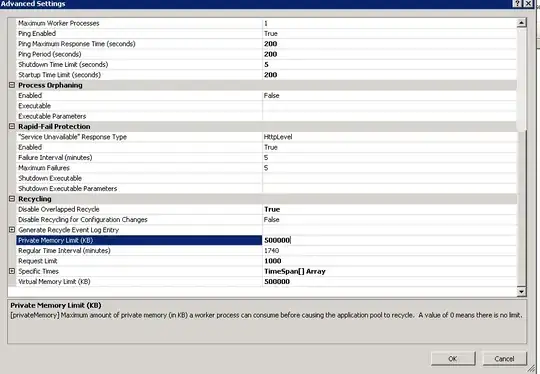Image resolution: width=540 pixels, height=374 pixels.
Task: Select Rapid-Fail Protection Enabled True value
Action: 271,147
